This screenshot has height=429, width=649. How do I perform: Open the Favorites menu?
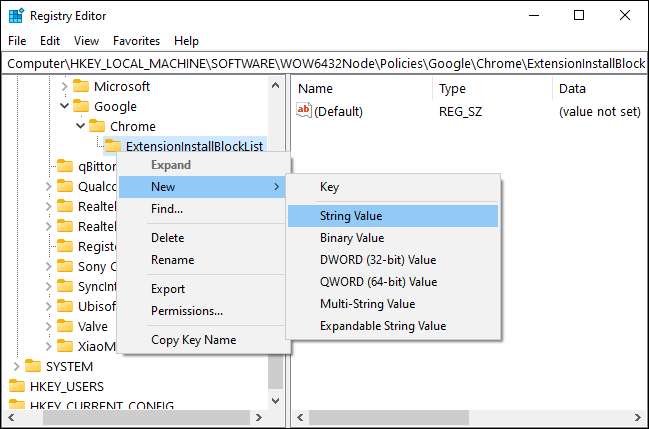tap(136, 41)
